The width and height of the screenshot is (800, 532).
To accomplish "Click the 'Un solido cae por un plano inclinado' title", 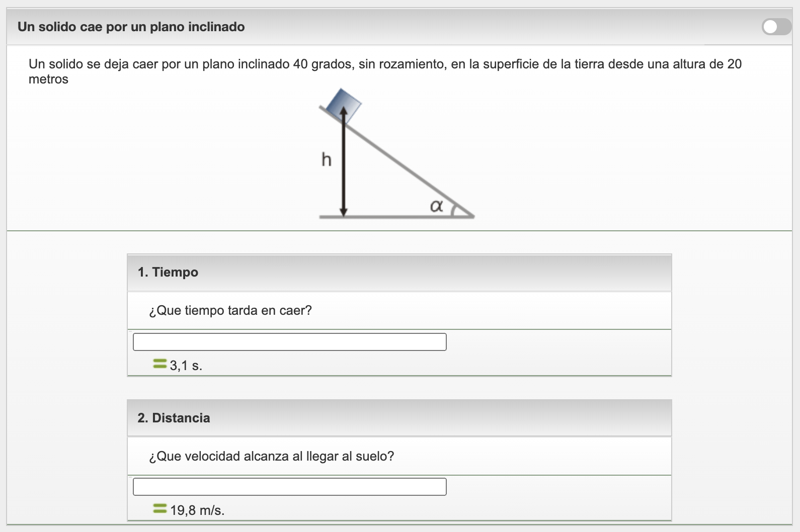I will 131,27.
